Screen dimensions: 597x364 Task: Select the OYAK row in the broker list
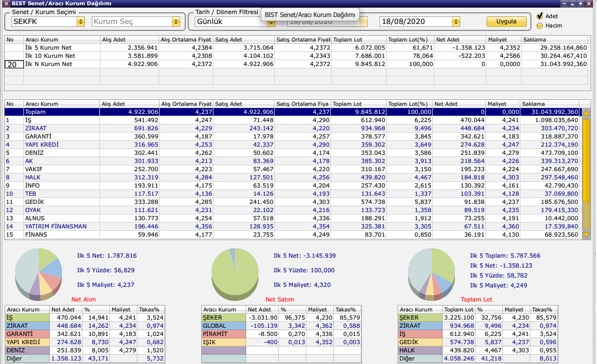click(x=292, y=210)
